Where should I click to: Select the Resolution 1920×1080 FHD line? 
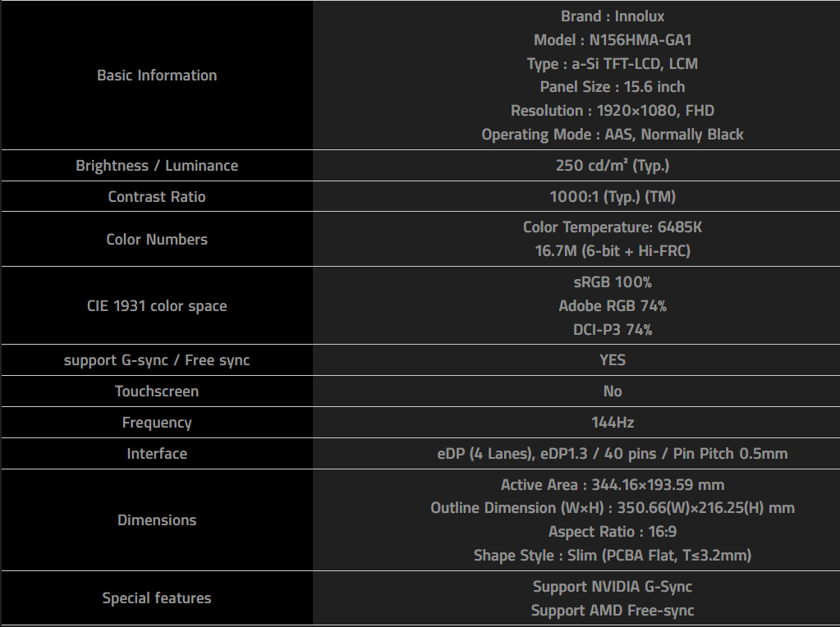613,111
